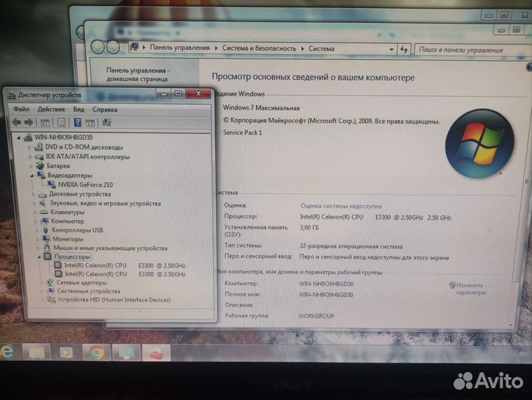Click the Service Pack 1 text
Viewport: 532px width, 400px height.
point(242,133)
